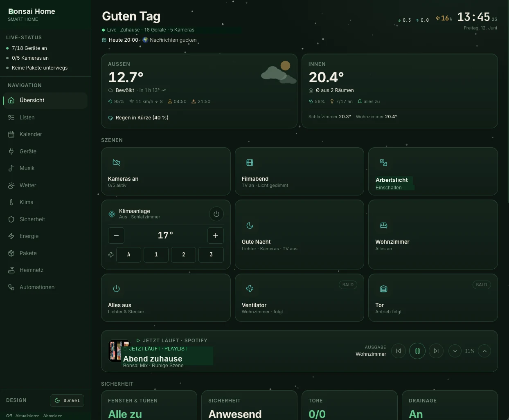Screen dimensions: 509x420
Task: Open the Sicherheit Anwesend card
Action: coord(249,405)
